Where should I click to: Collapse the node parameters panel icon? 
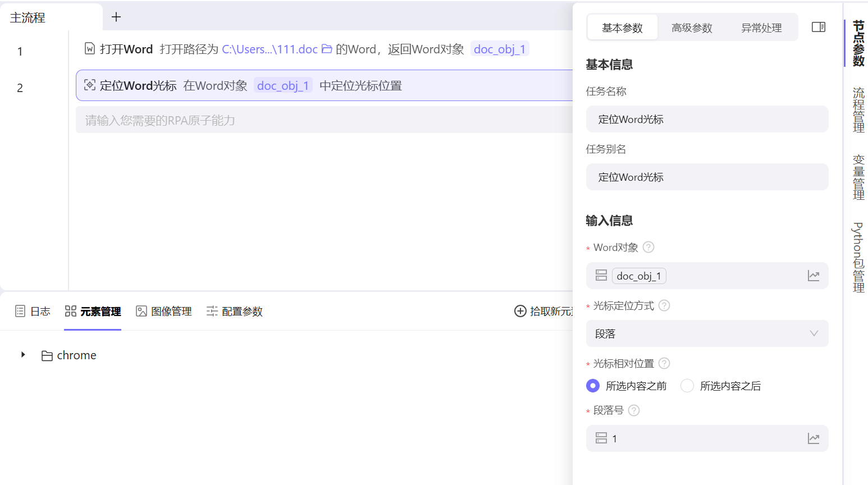tap(818, 26)
